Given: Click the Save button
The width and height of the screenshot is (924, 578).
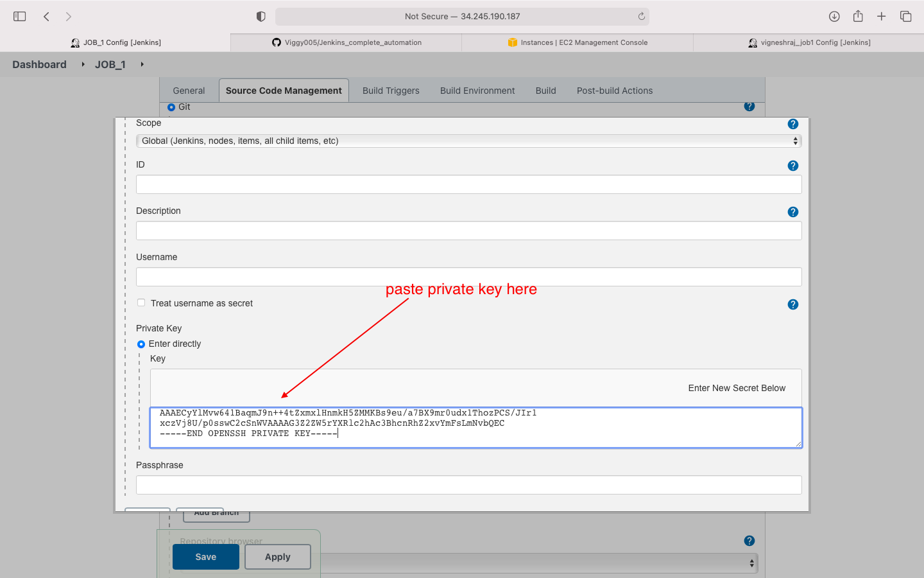Looking at the screenshot, I should coord(206,557).
